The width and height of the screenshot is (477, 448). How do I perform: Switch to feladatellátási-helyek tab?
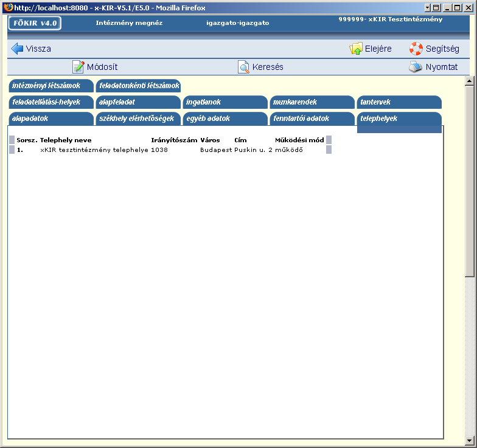[x=51, y=102]
